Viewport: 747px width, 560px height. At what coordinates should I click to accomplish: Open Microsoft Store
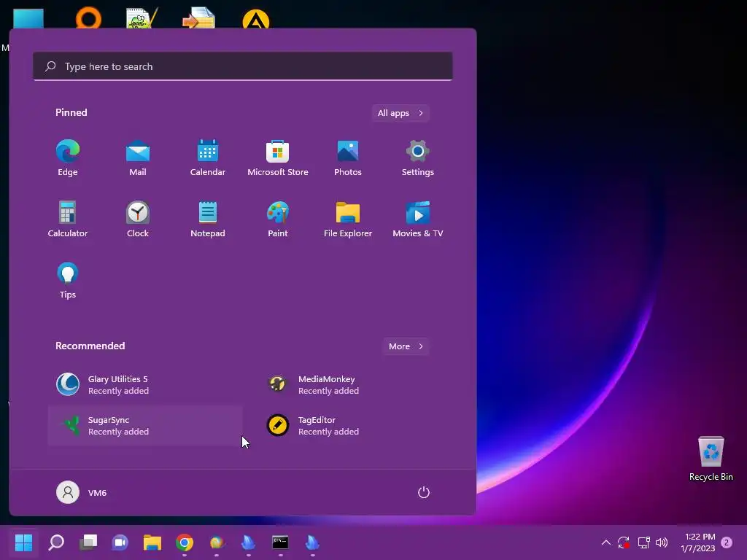point(278,158)
